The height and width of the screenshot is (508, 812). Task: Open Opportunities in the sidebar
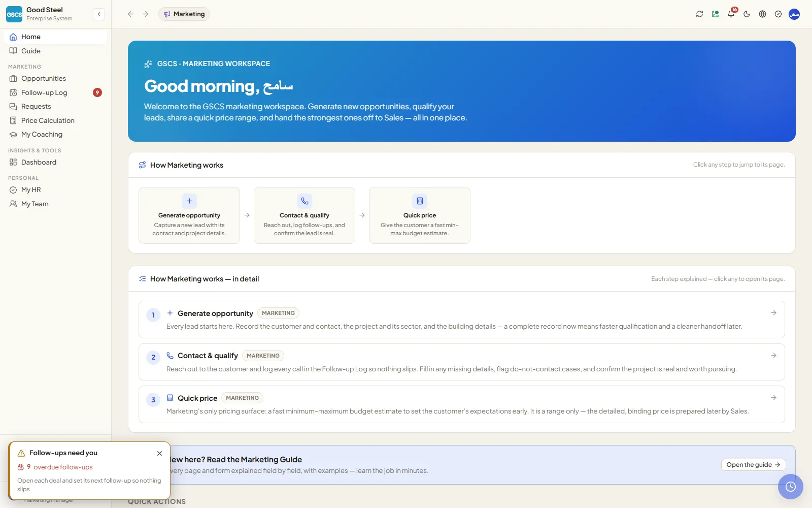point(56,78)
